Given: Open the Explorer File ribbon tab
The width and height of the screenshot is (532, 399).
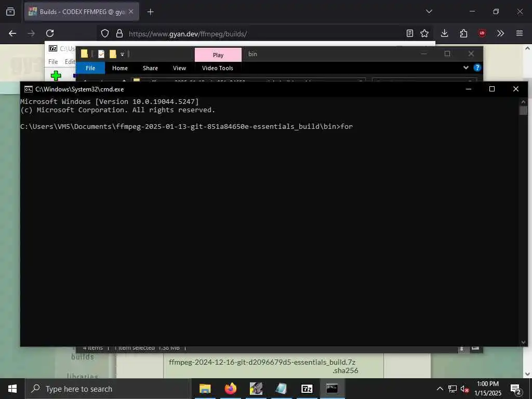Looking at the screenshot, I should pyautogui.click(x=90, y=68).
